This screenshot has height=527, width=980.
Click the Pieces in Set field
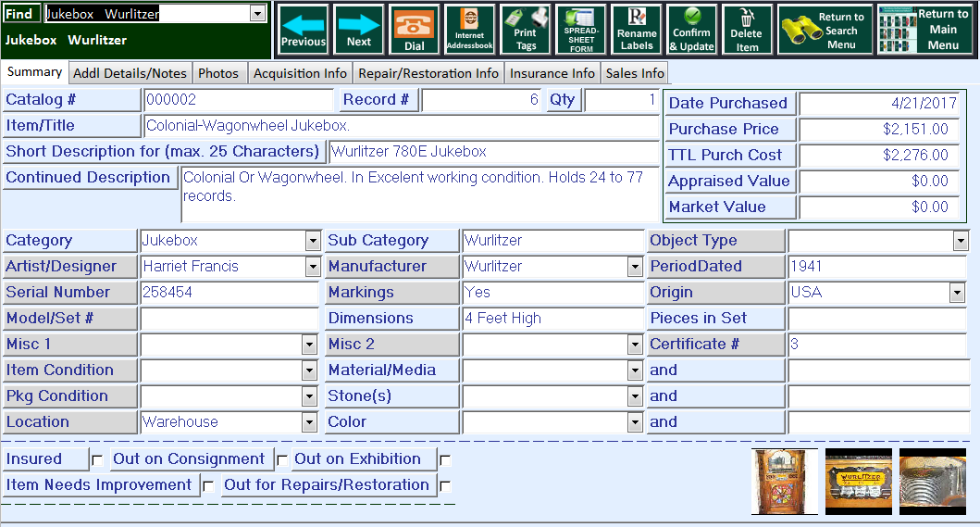[877, 319]
